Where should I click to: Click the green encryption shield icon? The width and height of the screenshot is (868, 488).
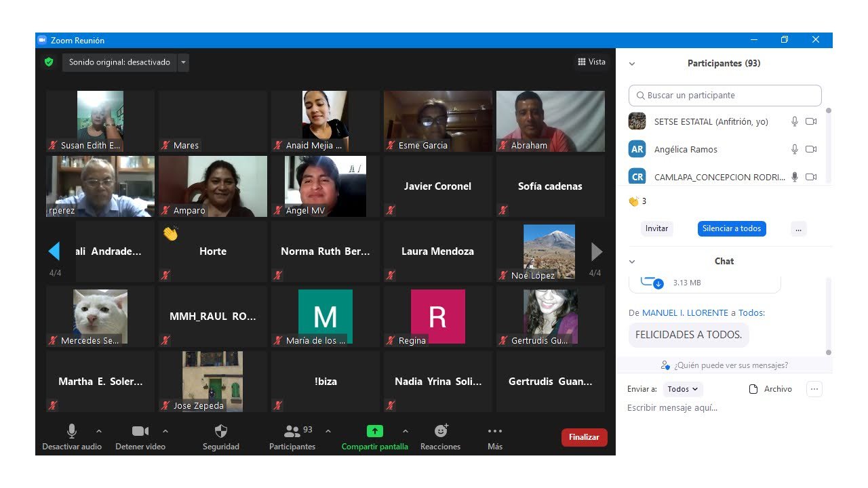tap(49, 62)
